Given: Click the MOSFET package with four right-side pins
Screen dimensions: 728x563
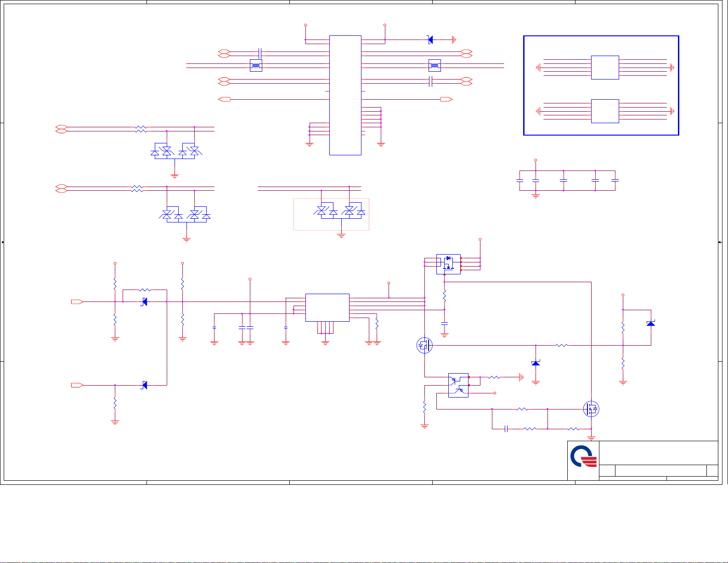Looking at the screenshot, I should pos(448,264).
